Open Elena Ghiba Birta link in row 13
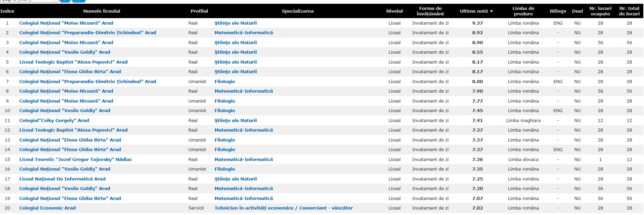Viewport: 644px width, 215px height. coord(70,140)
